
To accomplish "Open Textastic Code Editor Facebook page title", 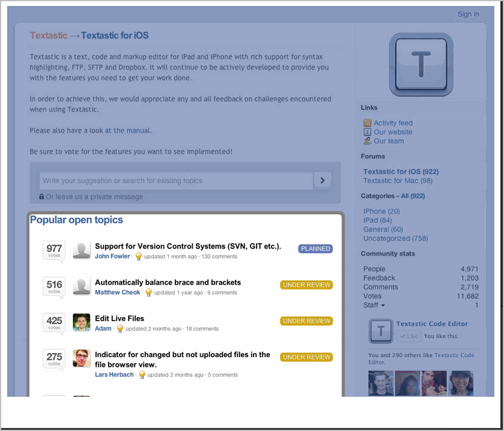I will pos(432,324).
